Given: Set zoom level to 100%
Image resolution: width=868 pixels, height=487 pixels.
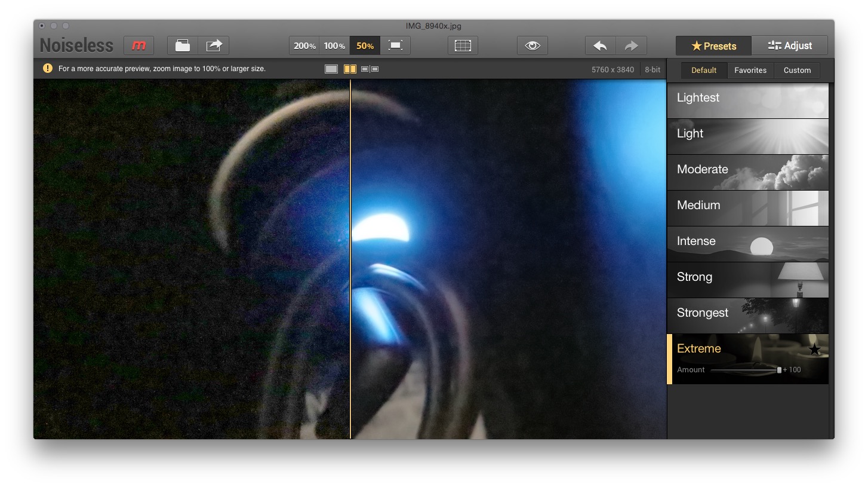Looking at the screenshot, I should tap(334, 45).
